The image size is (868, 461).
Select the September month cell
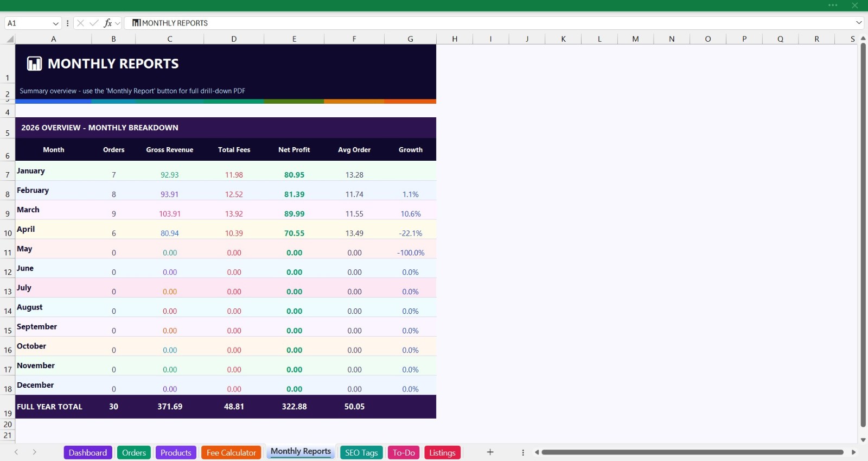coord(53,326)
